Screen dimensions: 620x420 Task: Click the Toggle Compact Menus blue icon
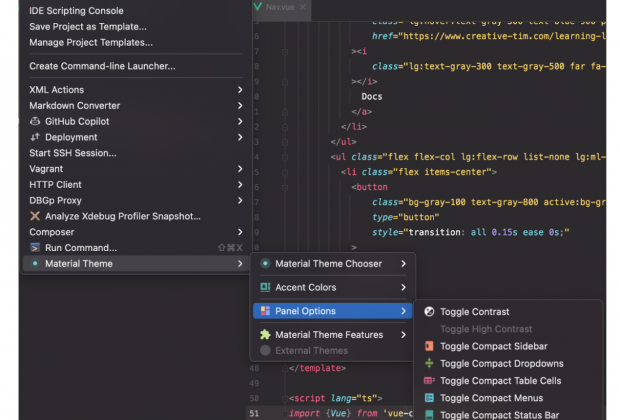click(x=429, y=398)
